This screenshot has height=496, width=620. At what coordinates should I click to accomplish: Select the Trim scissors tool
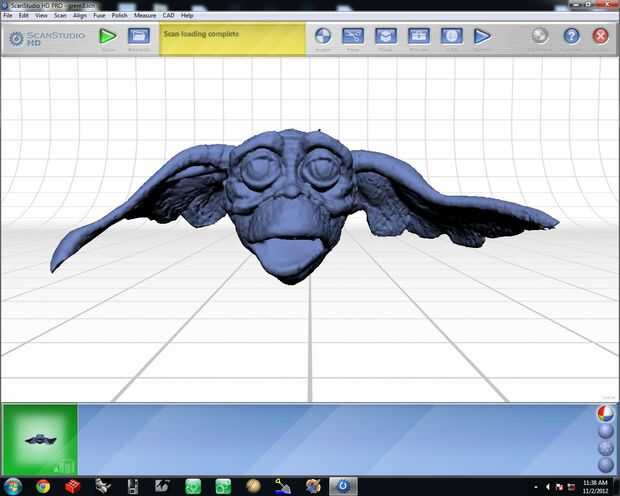[x=353, y=36]
